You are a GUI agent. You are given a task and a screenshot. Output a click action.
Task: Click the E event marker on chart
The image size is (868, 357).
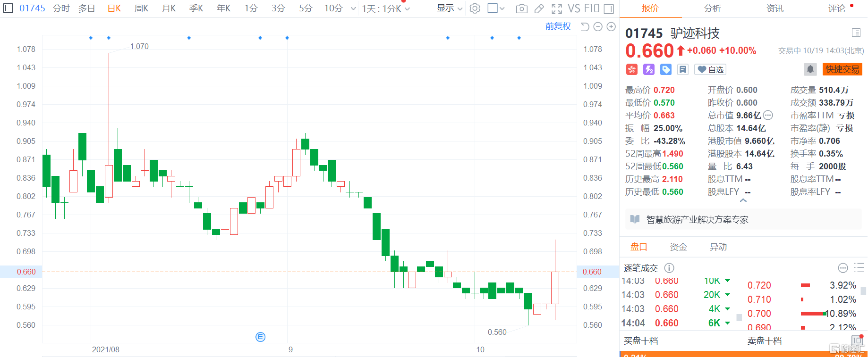(260, 337)
